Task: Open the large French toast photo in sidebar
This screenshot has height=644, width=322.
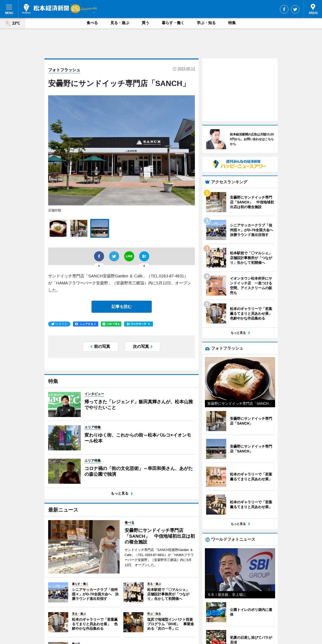Action: click(x=240, y=382)
